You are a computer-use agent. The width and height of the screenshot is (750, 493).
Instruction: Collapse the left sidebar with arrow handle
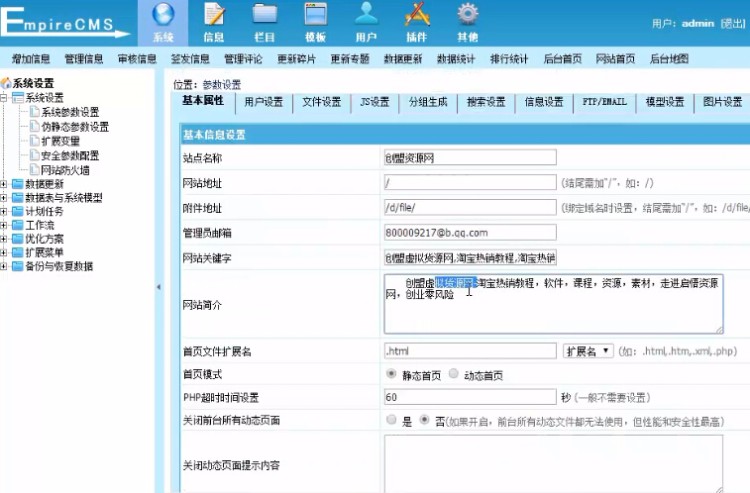(x=159, y=287)
